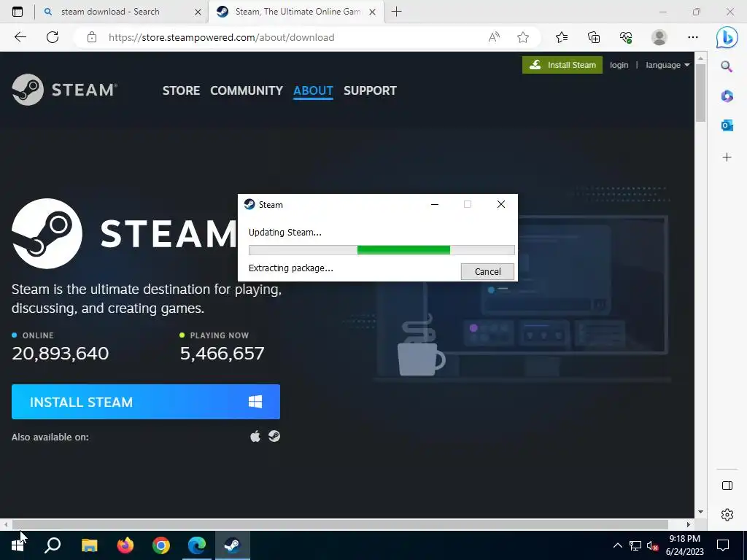
Task: Open a new browser tab
Action: pyautogui.click(x=396, y=12)
